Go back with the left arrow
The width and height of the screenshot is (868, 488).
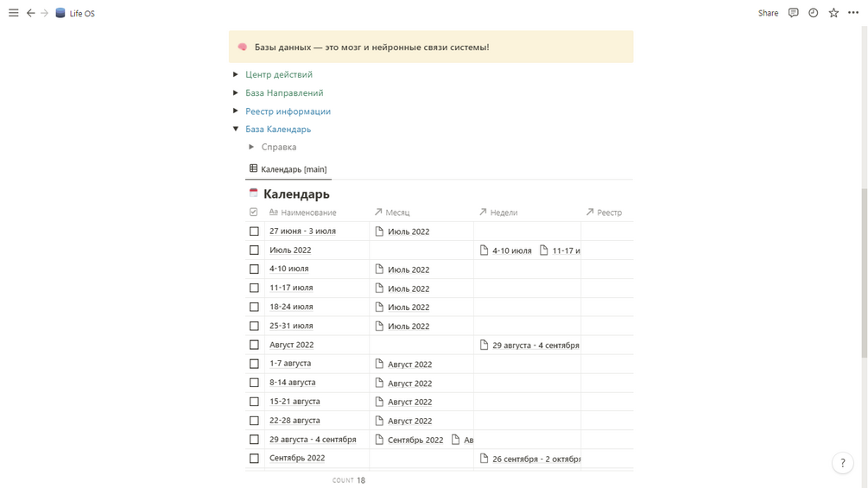(x=30, y=13)
